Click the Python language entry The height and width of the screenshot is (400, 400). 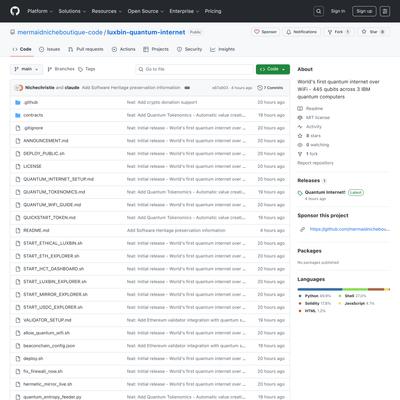click(x=315, y=296)
